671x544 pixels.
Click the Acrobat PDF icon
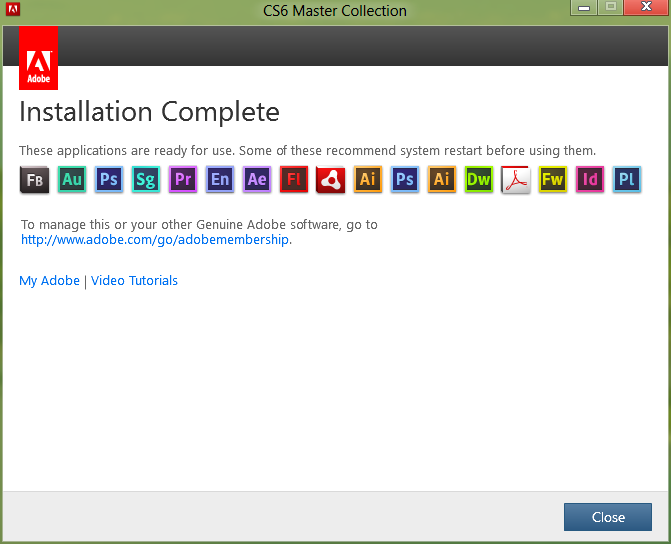[x=516, y=180]
